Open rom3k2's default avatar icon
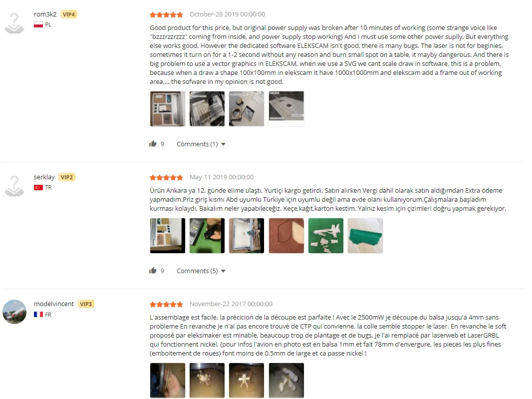Viewport: 532px width, 399px height. [x=14, y=23]
